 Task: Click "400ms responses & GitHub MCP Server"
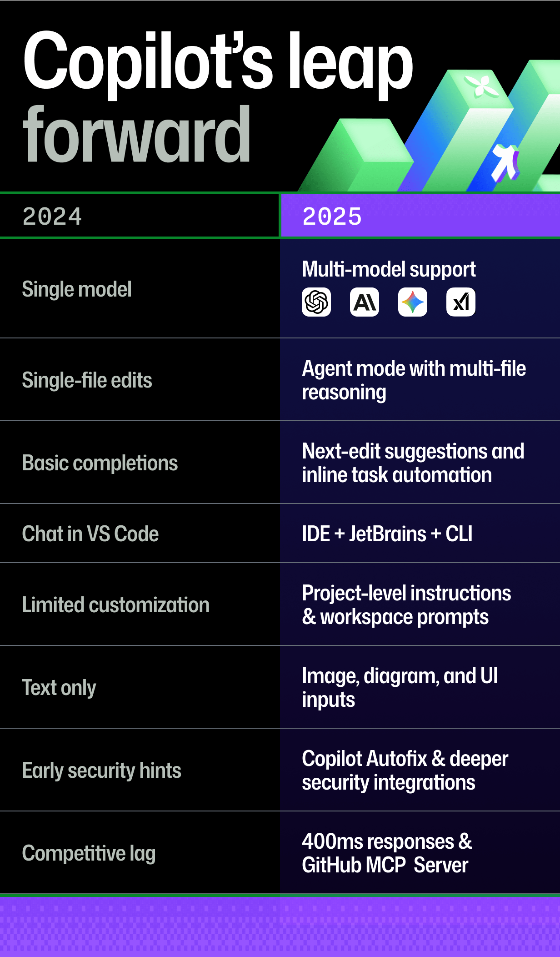[387, 853]
